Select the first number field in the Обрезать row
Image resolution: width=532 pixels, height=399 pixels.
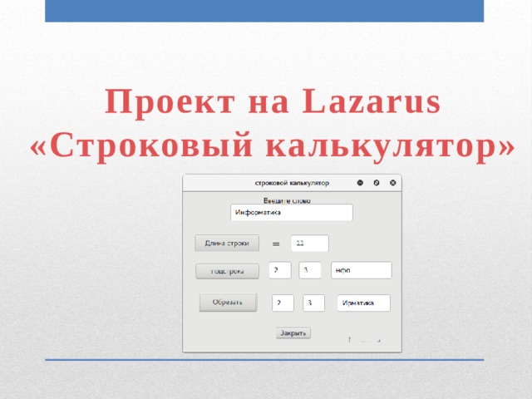tap(283, 303)
